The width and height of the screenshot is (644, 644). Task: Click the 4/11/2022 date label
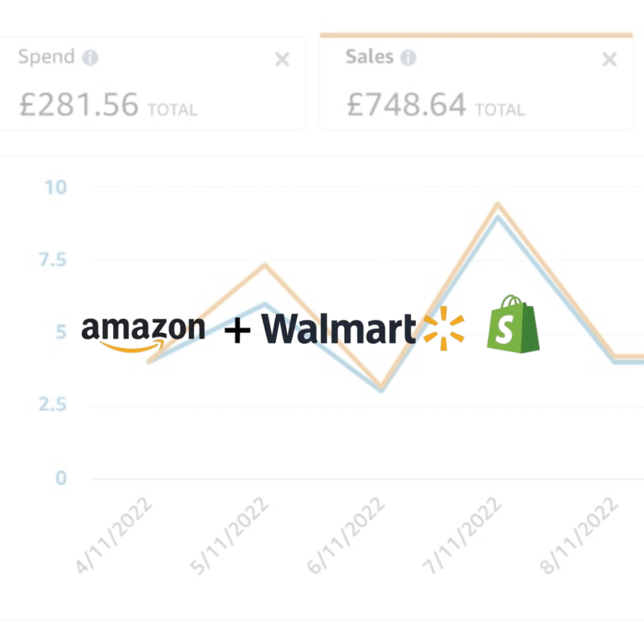point(114,535)
